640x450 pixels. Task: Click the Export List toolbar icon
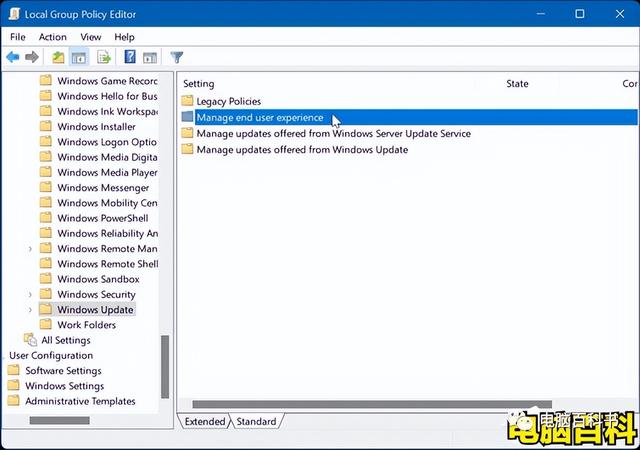[104, 57]
